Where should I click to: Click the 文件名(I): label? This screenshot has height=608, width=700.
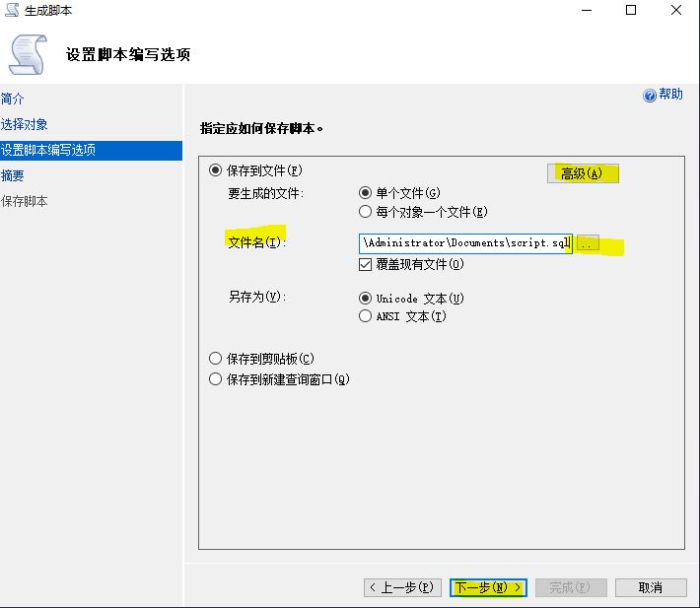click(x=256, y=242)
